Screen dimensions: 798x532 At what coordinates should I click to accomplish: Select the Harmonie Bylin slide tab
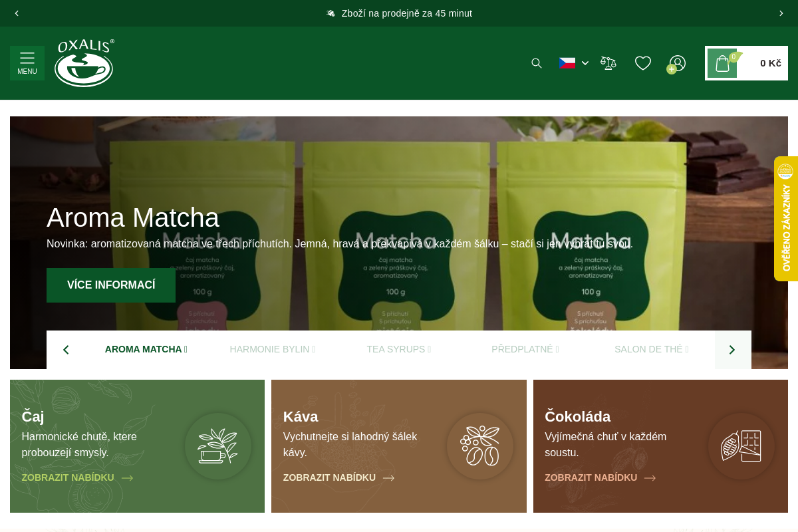(x=272, y=349)
